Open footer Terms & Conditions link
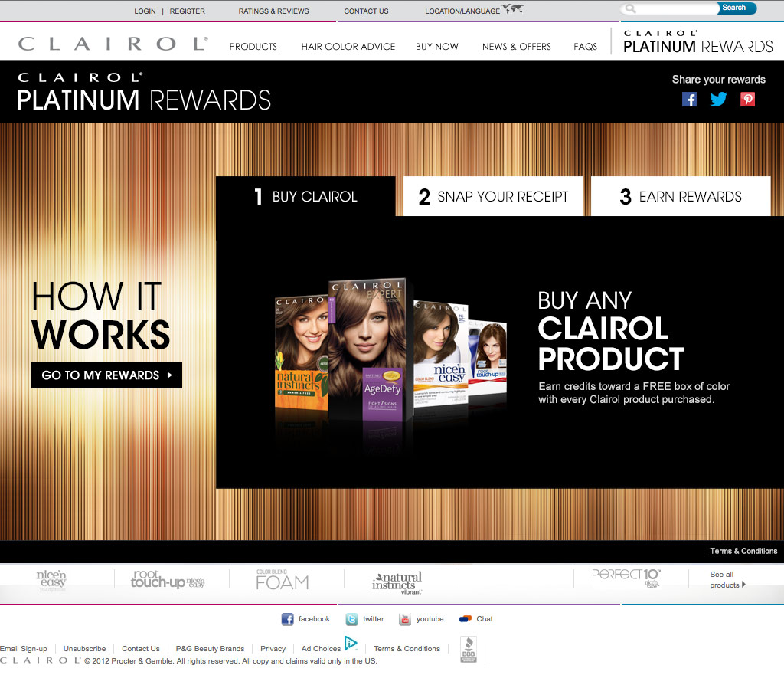This screenshot has height=675, width=784. point(407,648)
